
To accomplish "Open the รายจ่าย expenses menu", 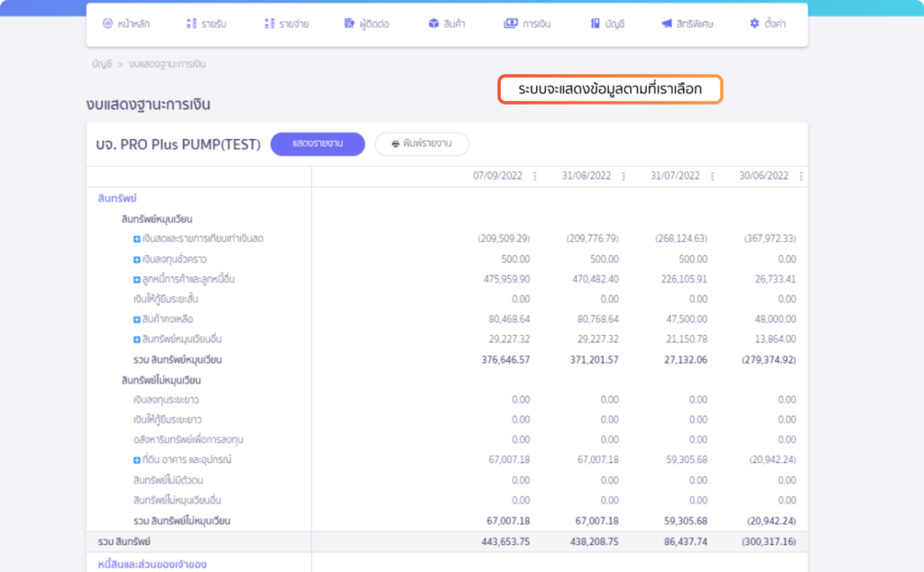I will tap(286, 23).
